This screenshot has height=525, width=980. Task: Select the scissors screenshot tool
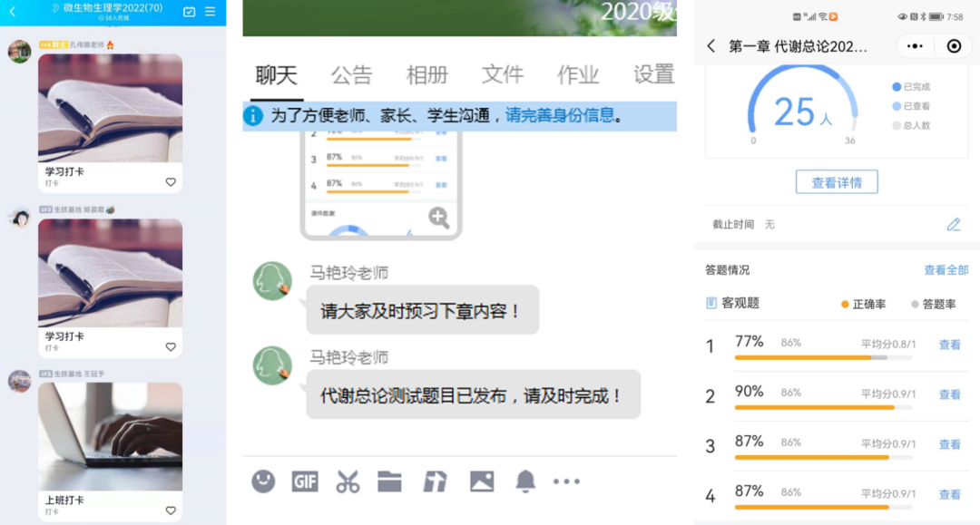pyautogui.click(x=348, y=481)
